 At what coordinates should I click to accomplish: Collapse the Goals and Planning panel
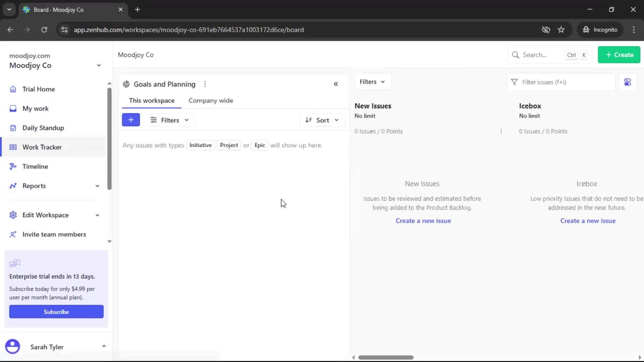(x=336, y=84)
